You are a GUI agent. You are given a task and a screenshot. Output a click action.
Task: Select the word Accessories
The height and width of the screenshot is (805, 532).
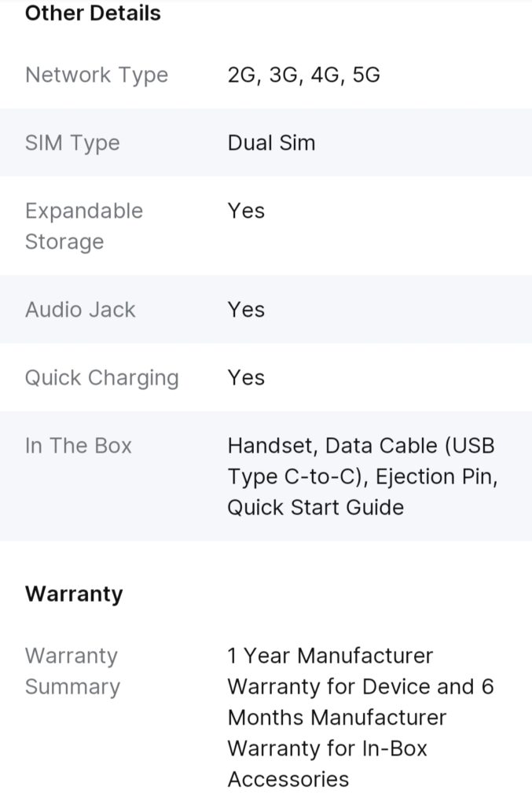pyautogui.click(x=288, y=779)
